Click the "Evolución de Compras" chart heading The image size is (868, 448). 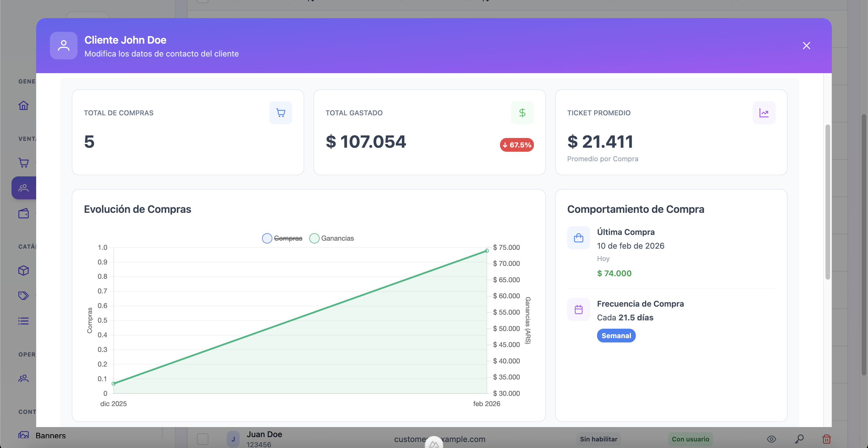coord(137,209)
